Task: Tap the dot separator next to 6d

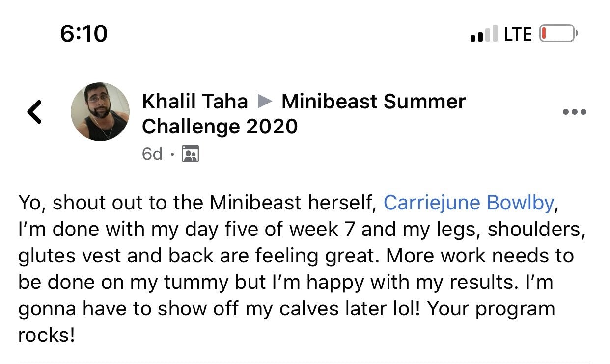Action: [x=172, y=155]
